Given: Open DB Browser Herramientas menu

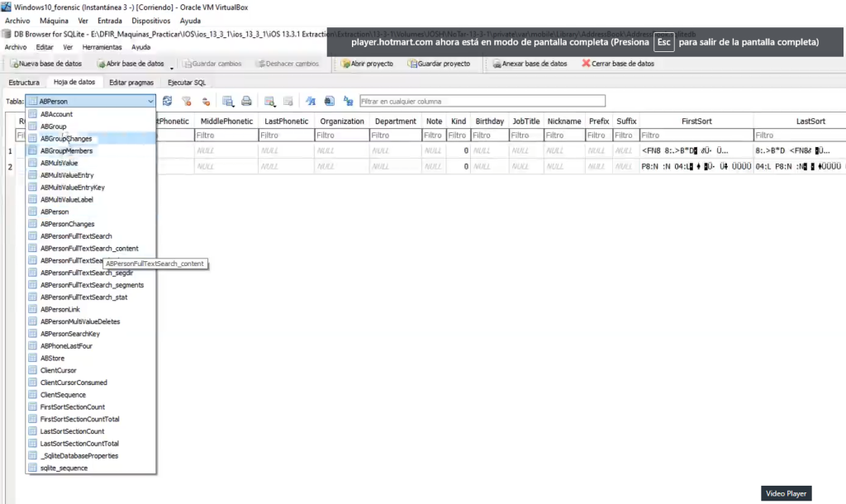Looking at the screenshot, I should [102, 47].
